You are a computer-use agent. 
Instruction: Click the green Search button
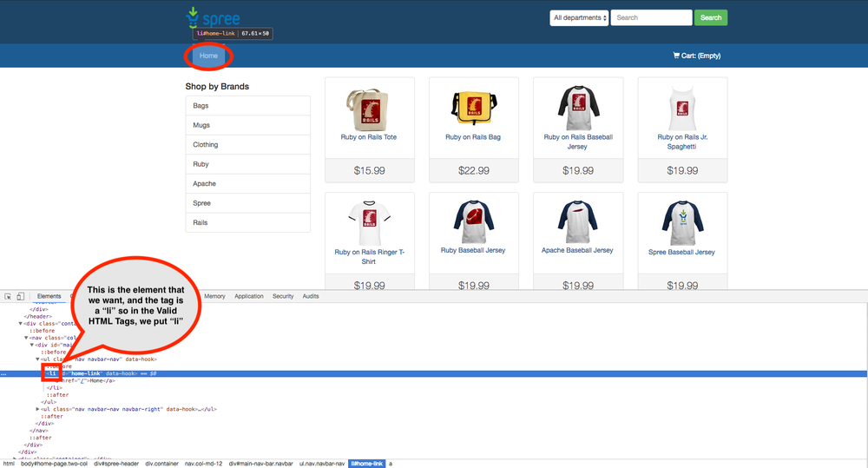(x=711, y=17)
